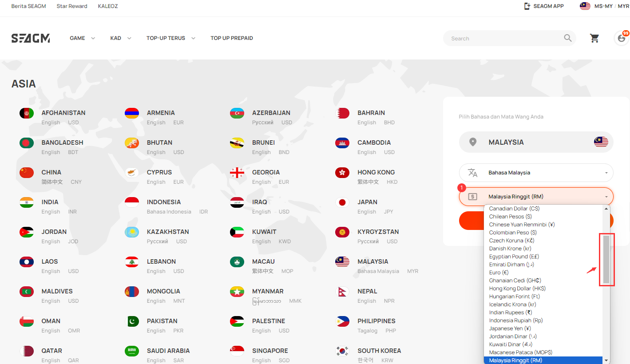
Task: Click the China flag icon
Action: tap(27, 173)
